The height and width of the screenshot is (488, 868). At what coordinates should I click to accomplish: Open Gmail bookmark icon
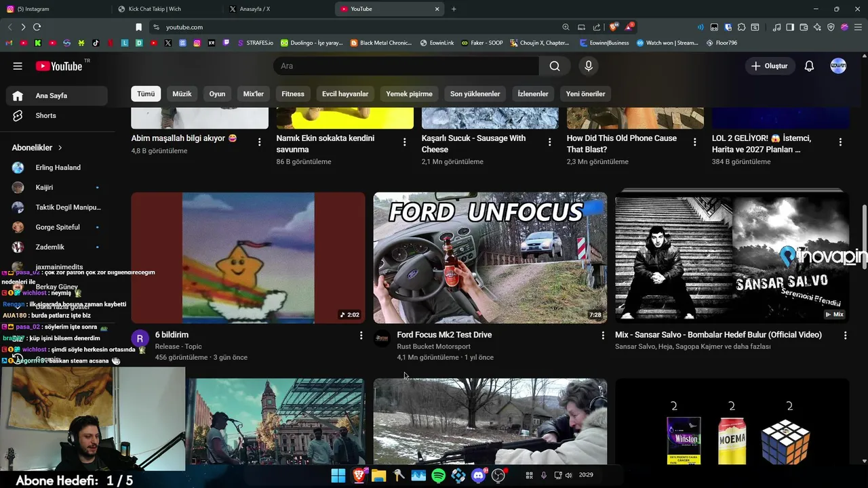9,43
